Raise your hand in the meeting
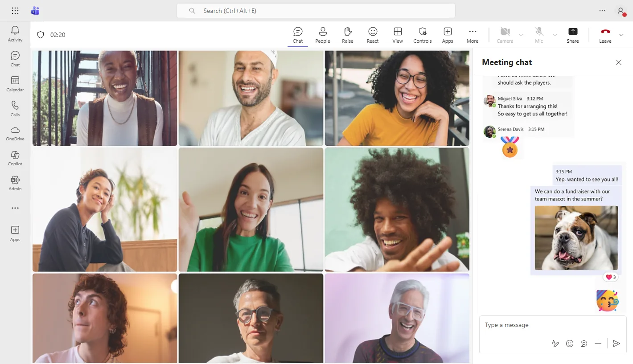This screenshot has height=364, width=633. click(x=348, y=35)
